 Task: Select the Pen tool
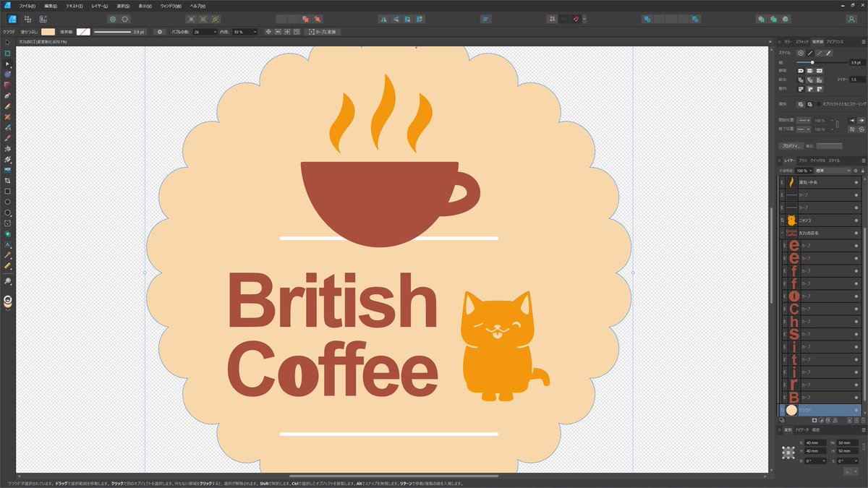click(x=8, y=95)
